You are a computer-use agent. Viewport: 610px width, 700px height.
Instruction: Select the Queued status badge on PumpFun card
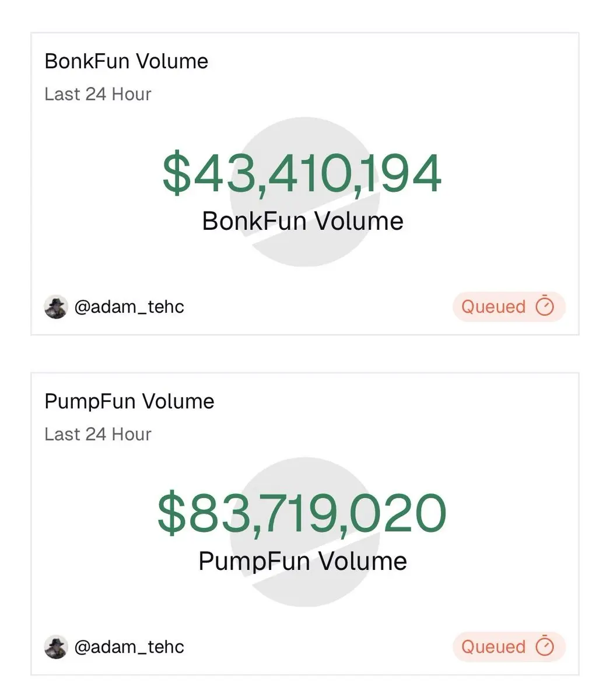pyautogui.click(x=509, y=646)
